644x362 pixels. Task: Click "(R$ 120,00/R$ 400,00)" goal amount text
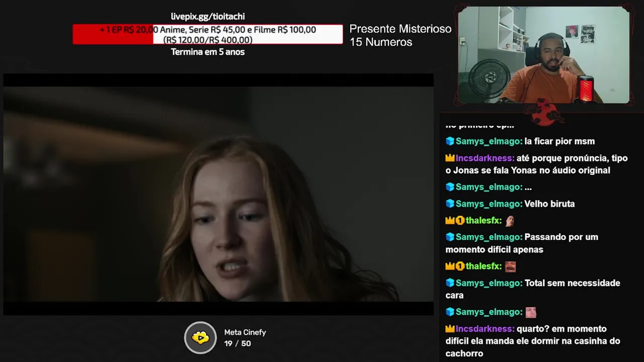(x=208, y=40)
